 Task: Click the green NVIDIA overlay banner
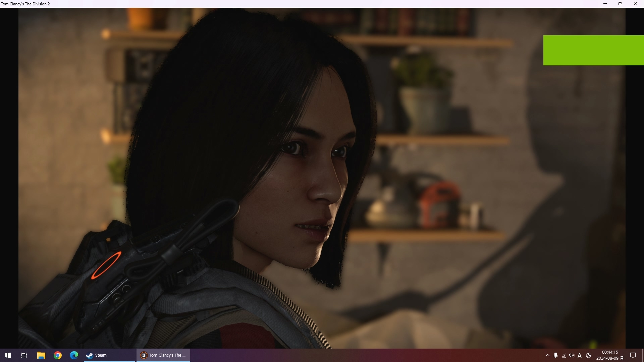(593, 50)
